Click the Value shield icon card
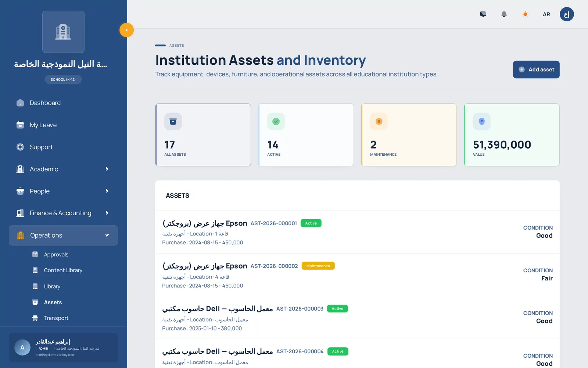 coord(482,121)
